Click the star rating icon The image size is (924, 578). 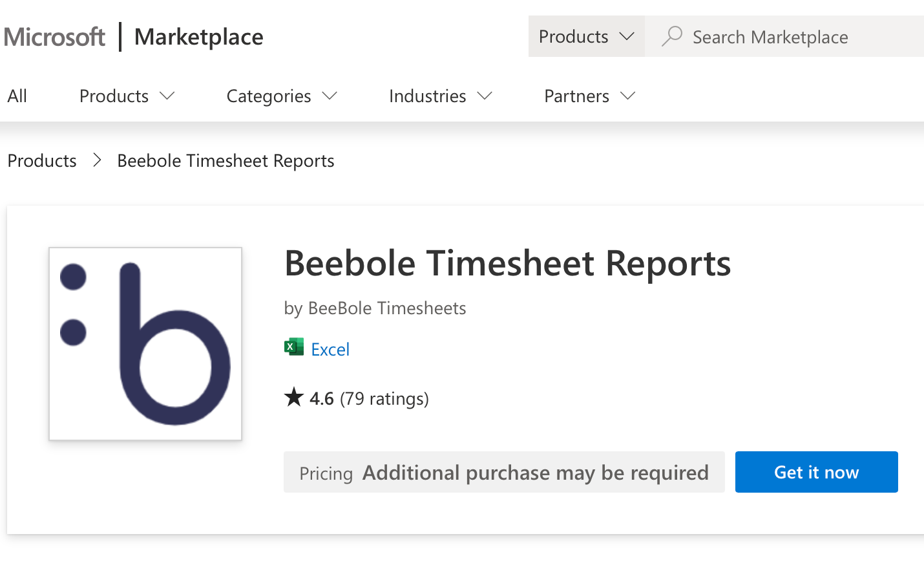coord(294,397)
